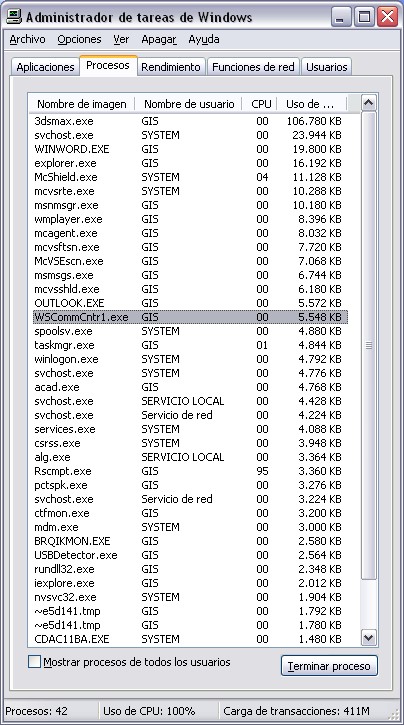The width and height of the screenshot is (404, 725).
Task: Select the Rscmpt.exe process using 95 CPU
Action: (x=190, y=471)
